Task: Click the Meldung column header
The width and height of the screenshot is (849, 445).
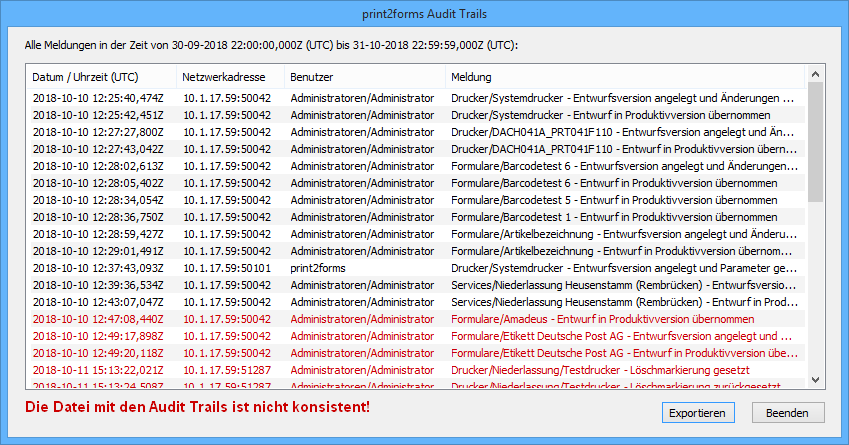Action: coord(470,77)
